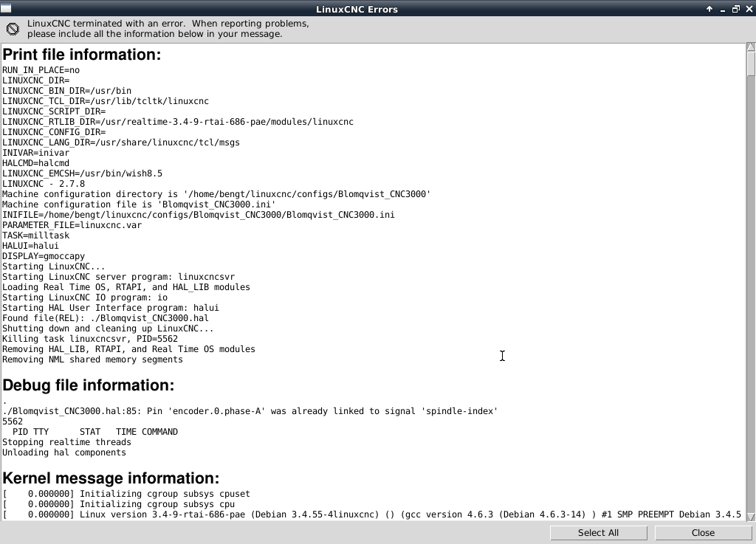Click the 'Print file information:' heading

[81, 55]
